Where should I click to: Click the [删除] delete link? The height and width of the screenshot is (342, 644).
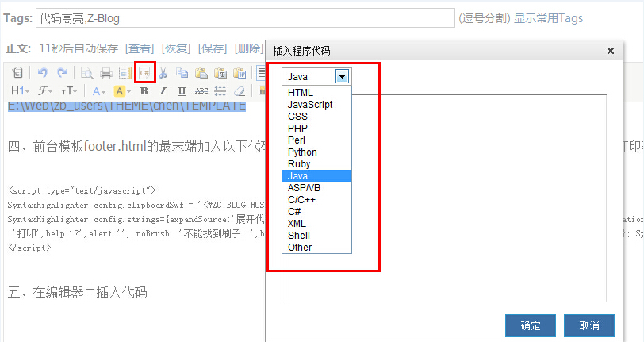point(249,48)
